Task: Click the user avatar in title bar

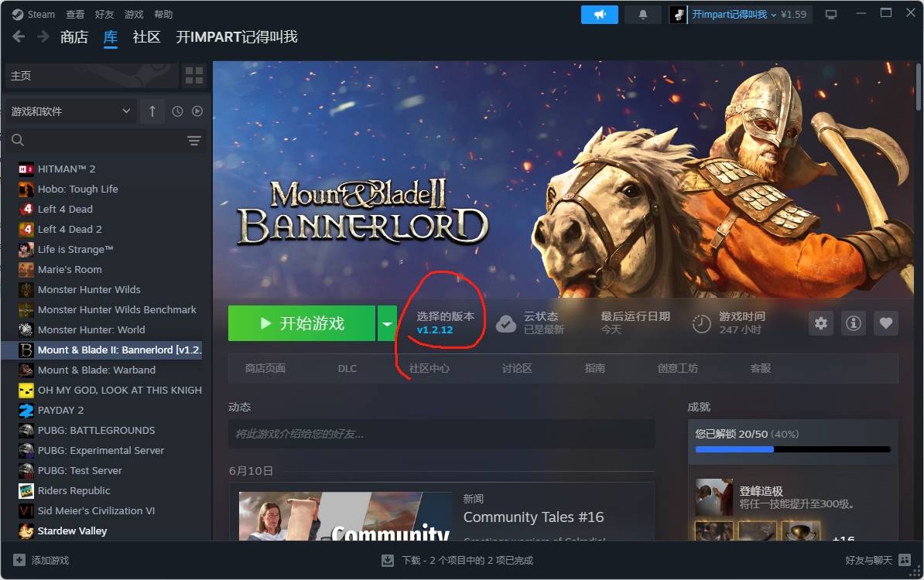Action: [x=678, y=15]
